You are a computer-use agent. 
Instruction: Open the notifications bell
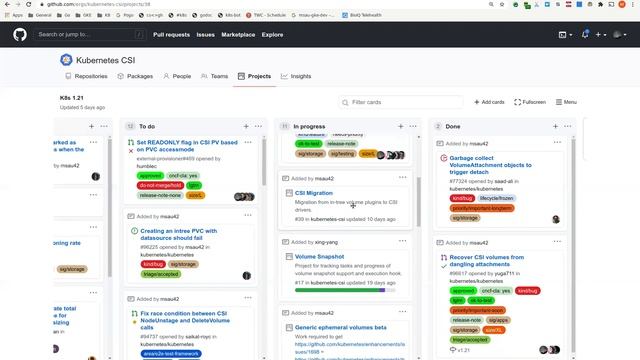(585, 34)
